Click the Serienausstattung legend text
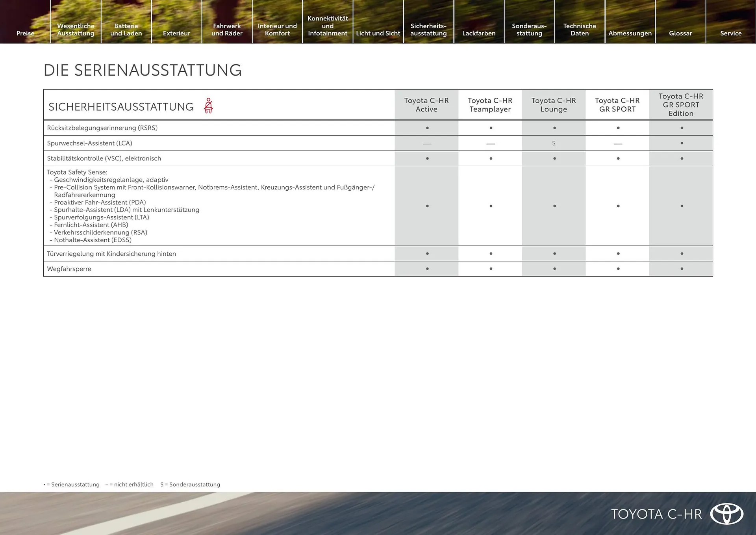 tap(72, 485)
